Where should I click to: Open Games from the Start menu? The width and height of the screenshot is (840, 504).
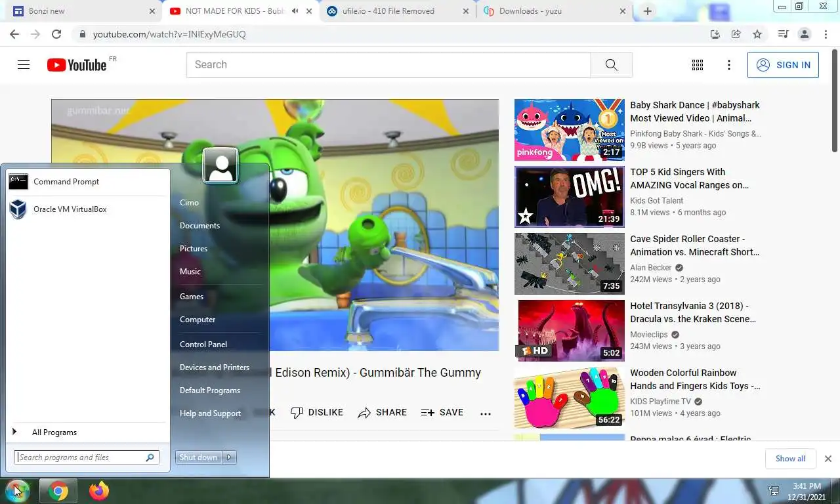[x=192, y=297]
